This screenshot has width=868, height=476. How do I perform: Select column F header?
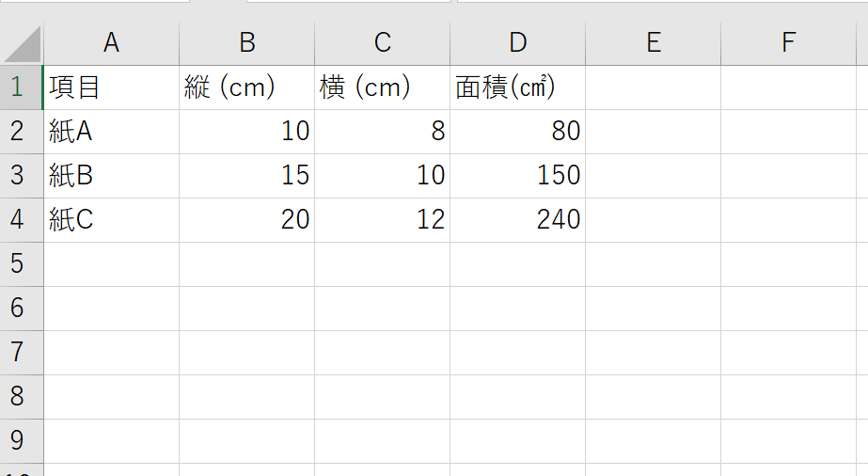click(788, 43)
